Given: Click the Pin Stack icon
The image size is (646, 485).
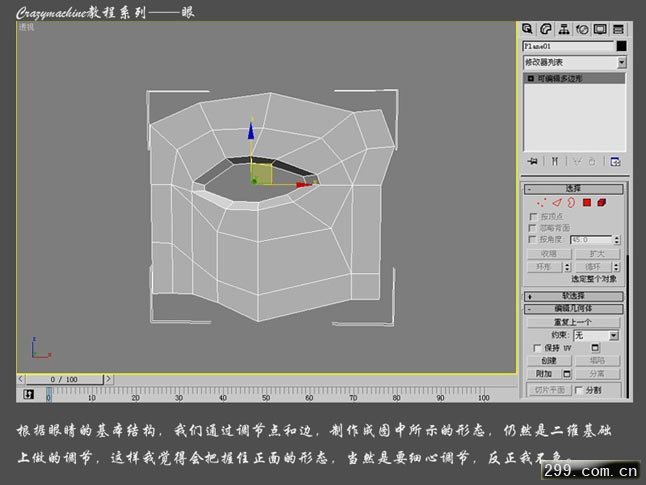Looking at the screenshot, I should coord(532,161).
